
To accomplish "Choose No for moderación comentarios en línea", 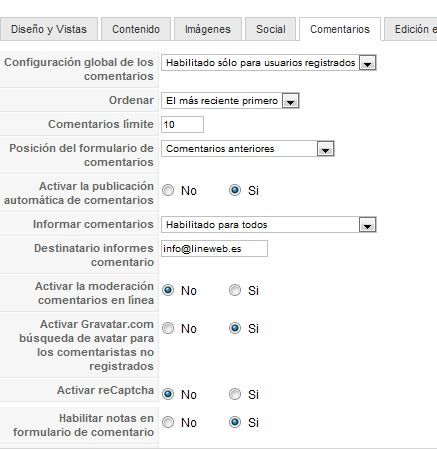I will 168,290.
